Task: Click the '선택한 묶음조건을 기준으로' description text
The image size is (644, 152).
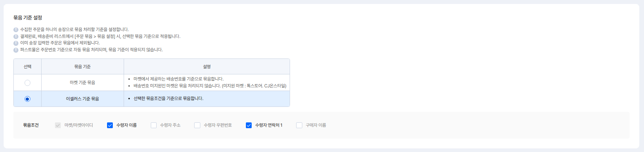Action: (169, 99)
